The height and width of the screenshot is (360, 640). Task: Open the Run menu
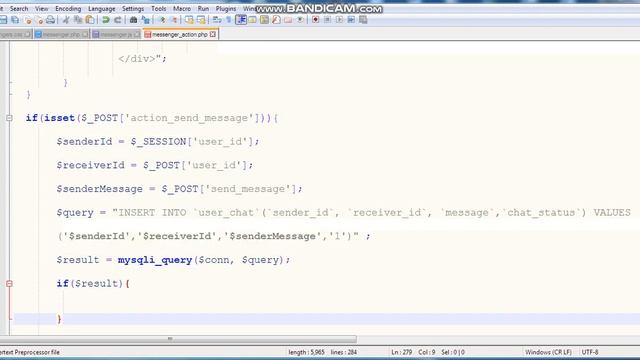click(x=203, y=9)
